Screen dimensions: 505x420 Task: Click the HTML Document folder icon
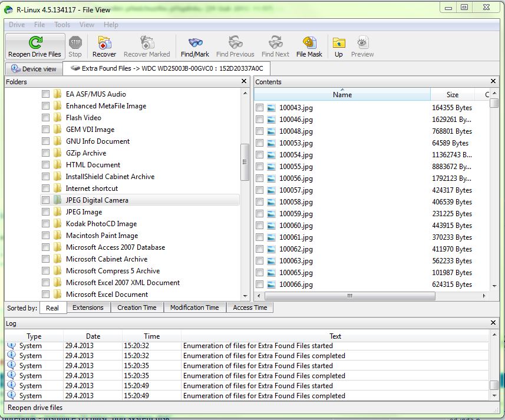[57, 165]
